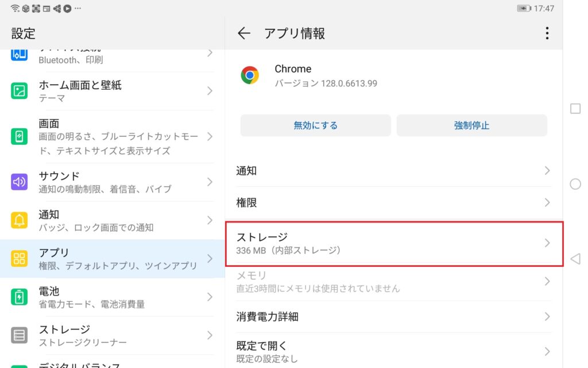Tap 無効にする to disable Chrome
This screenshot has width=588, height=368.
click(315, 125)
